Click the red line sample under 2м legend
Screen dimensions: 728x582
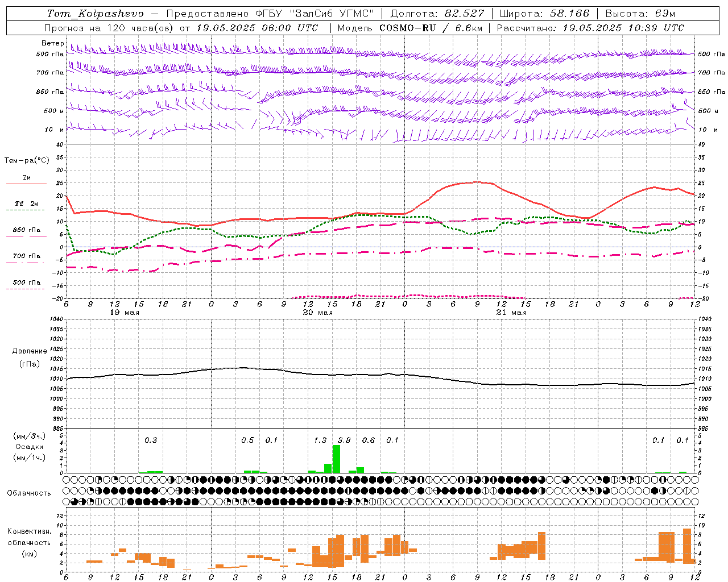27,184
